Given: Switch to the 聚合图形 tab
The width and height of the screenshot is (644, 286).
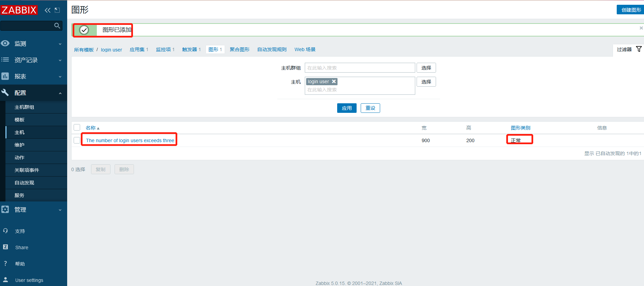Looking at the screenshot, I should point(240,49).
